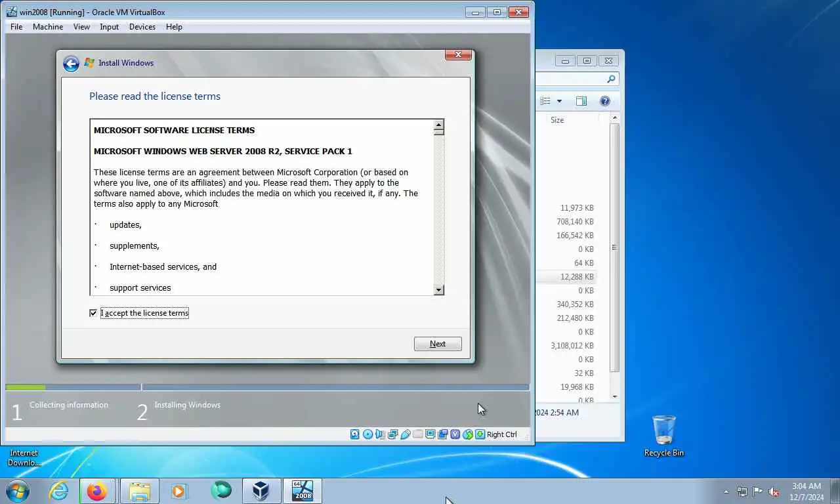The width and height of the screenshot is (840, 504).
Task: Open the Machine menu
Action: click(x=48, y=27)
